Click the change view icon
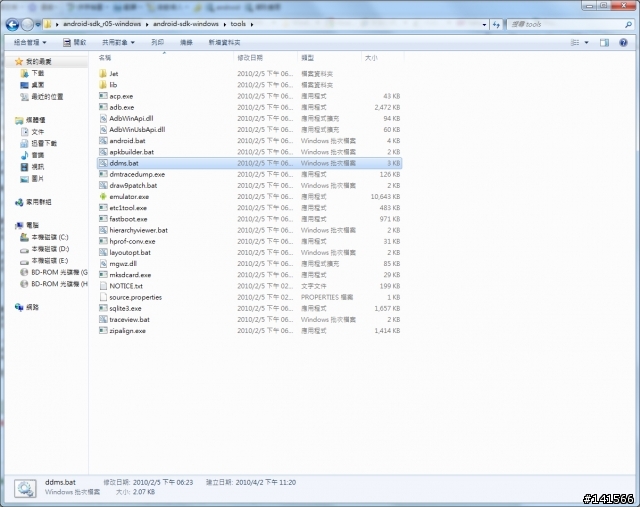 coord(575,42)
